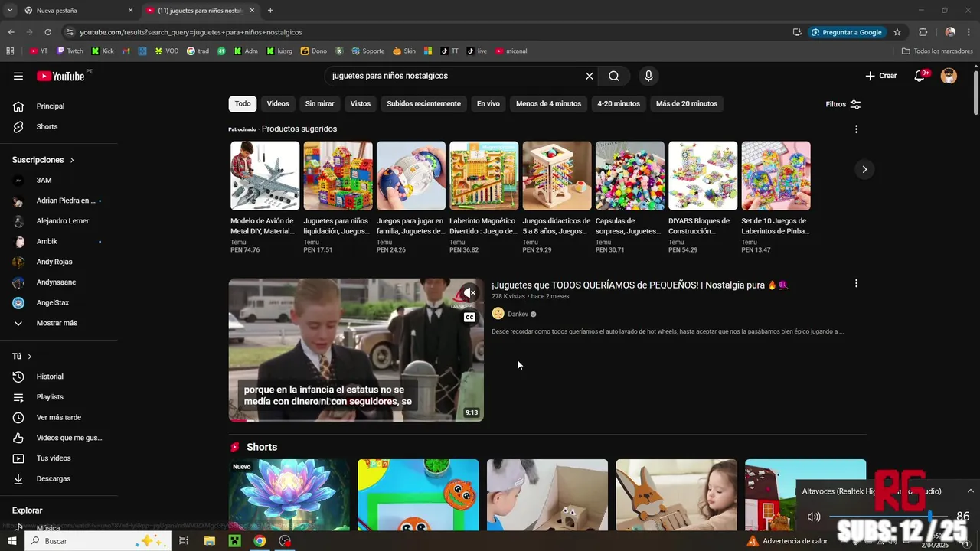Clear the search query with the X
Image resolution: width=980 pixels, height=551 pixels.
[x=590, y=76]
